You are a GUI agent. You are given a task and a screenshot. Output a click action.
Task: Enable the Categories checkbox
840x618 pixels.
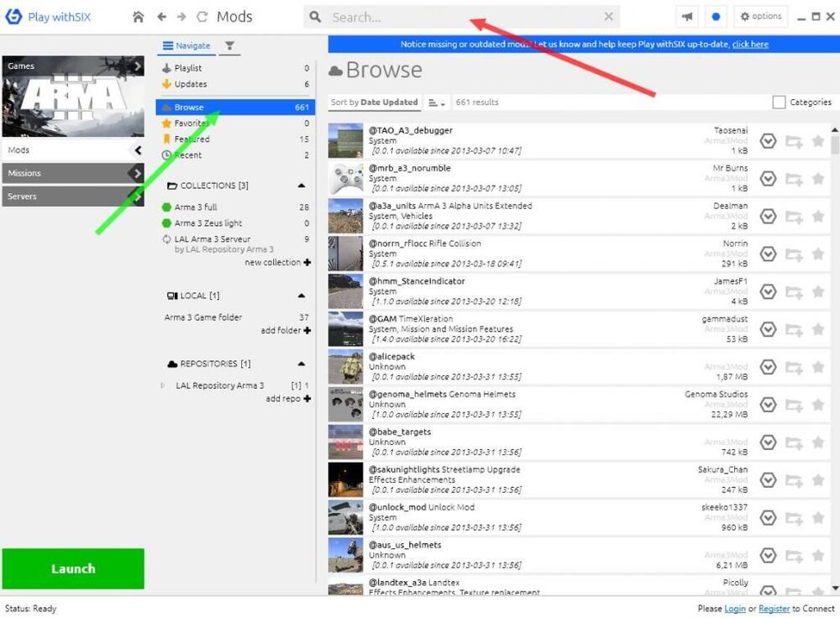[779, 102]
